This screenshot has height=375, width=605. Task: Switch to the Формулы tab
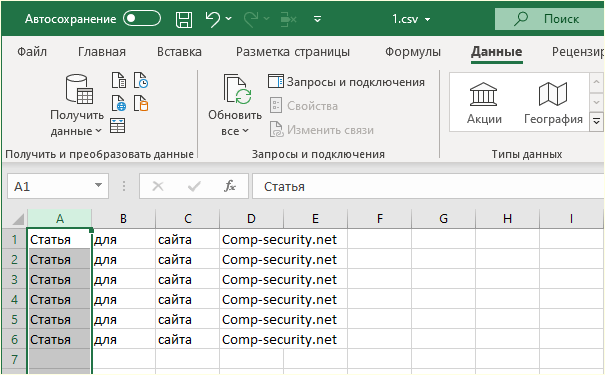coord(413,52)
